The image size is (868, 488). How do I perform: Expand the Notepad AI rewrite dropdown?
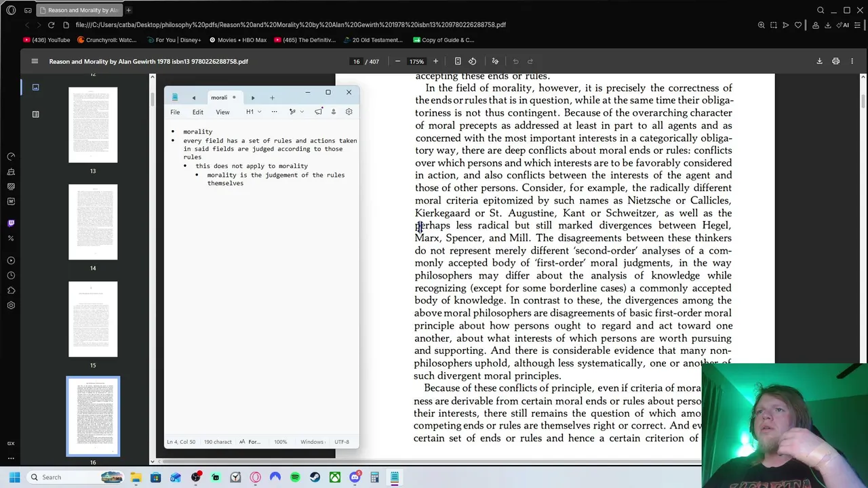click(301, 112)
